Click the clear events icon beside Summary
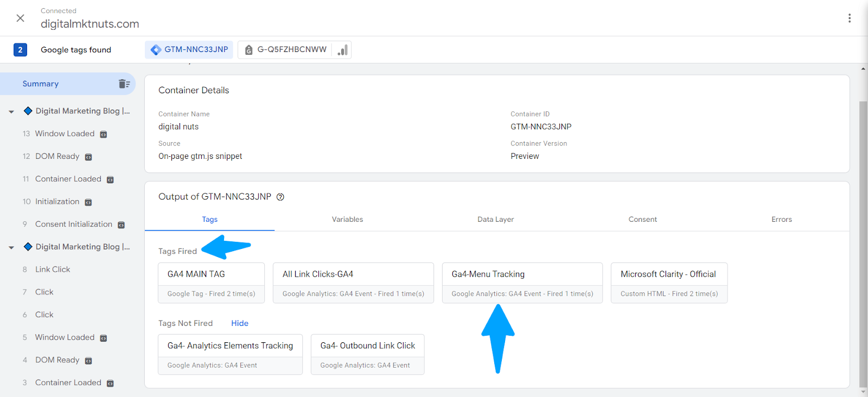This screenshot has height=397, width=868. tap(124, 84)
